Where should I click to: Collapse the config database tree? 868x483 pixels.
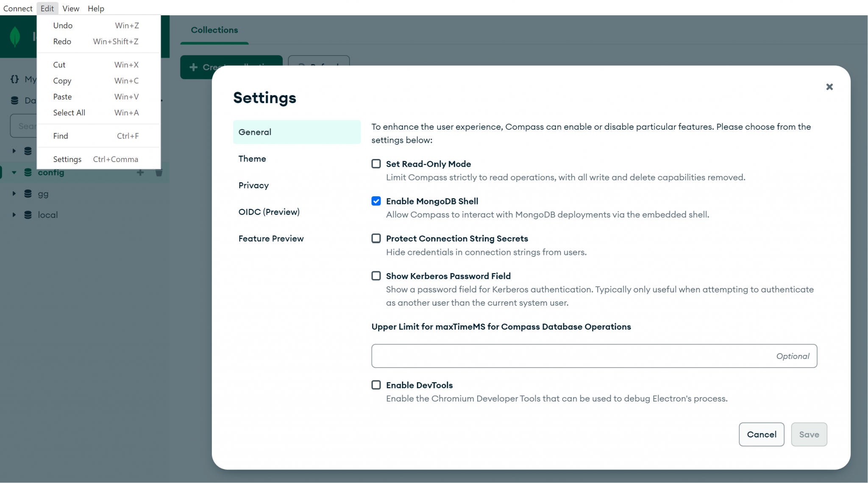[x=14, y=173]
